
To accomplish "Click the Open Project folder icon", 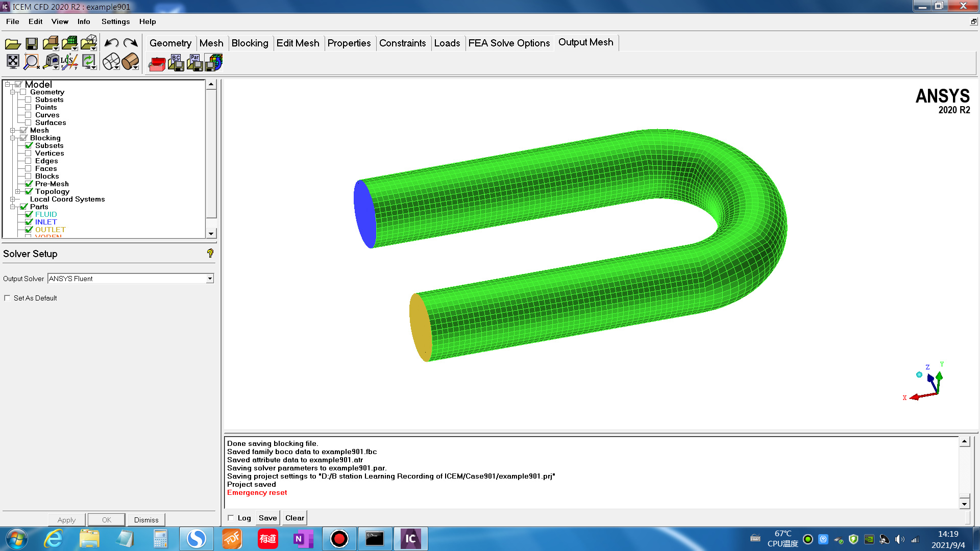I will pos(12,44).
